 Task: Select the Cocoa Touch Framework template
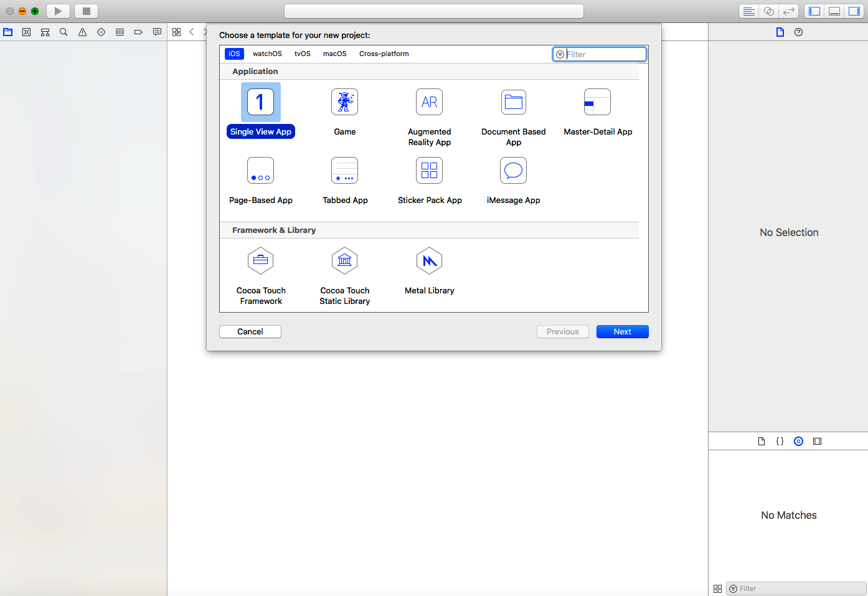[x=261, y=276]
